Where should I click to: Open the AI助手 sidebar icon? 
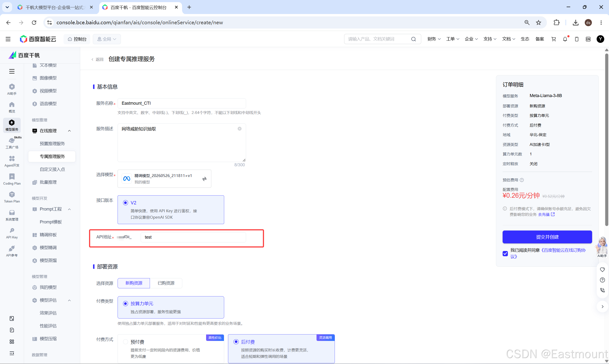tap(12, 89)
